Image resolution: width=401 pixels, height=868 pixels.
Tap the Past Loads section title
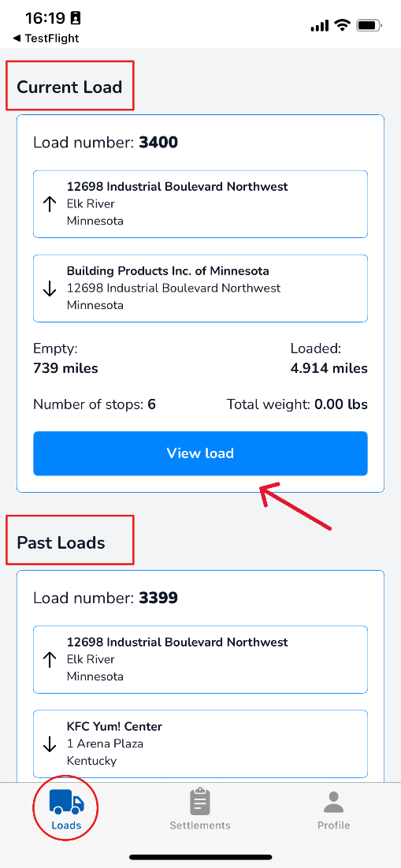point(61,542)
